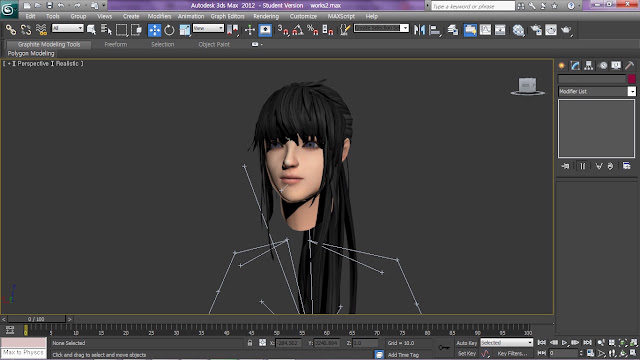Switch to the Freeform ribbon tab
The image size is (640, 360).
pos(116,44)
